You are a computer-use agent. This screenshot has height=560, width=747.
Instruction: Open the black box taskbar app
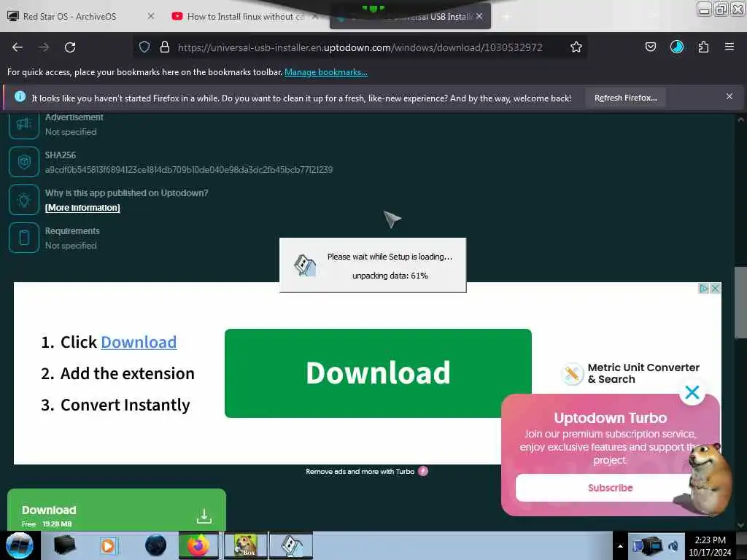click(64, 545)
